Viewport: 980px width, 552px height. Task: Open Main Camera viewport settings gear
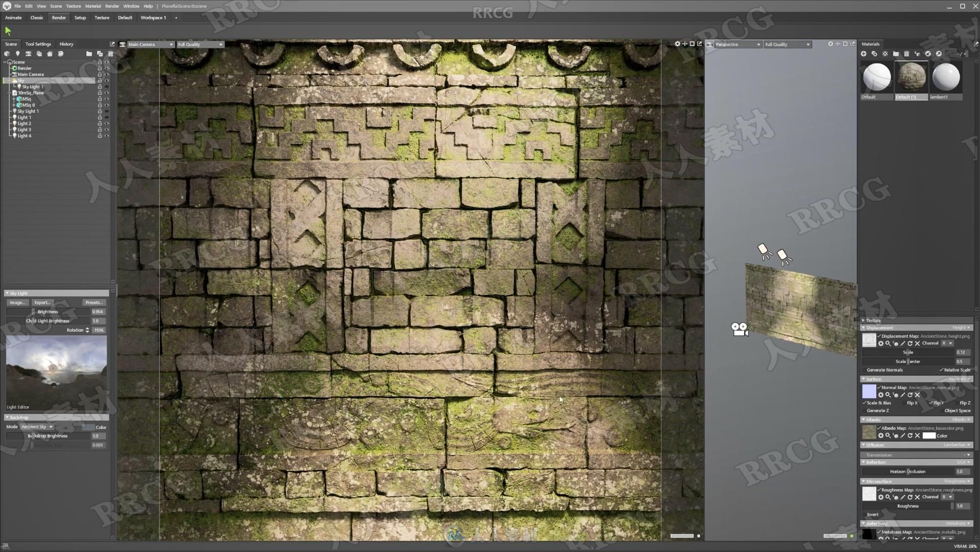click(677, 44)
